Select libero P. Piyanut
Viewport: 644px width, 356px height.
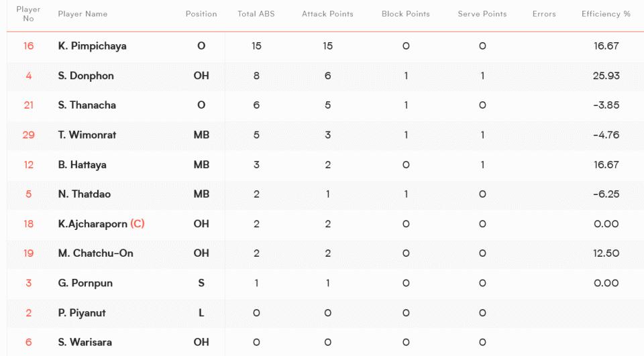82,313
